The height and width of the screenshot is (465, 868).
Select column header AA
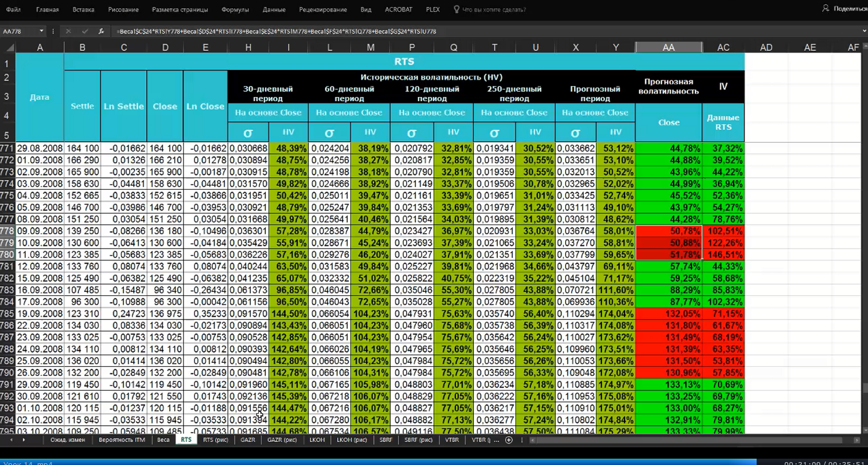pos(669,47)
